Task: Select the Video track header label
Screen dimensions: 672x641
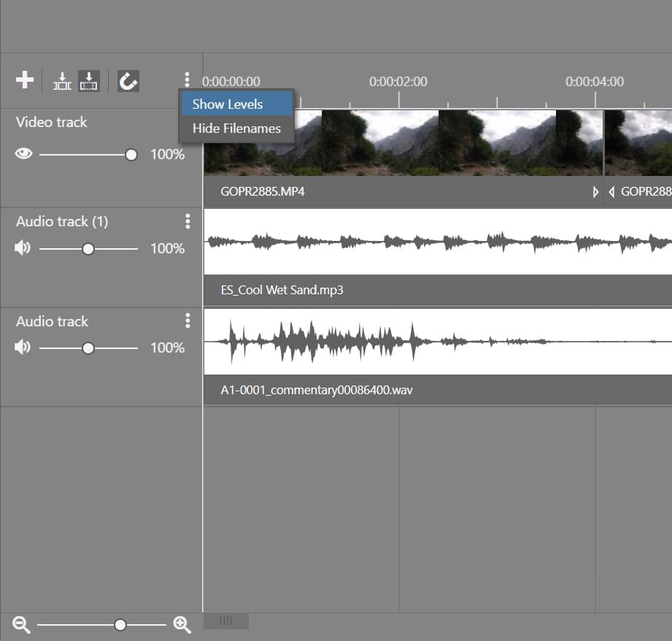Action: (51, 122)
